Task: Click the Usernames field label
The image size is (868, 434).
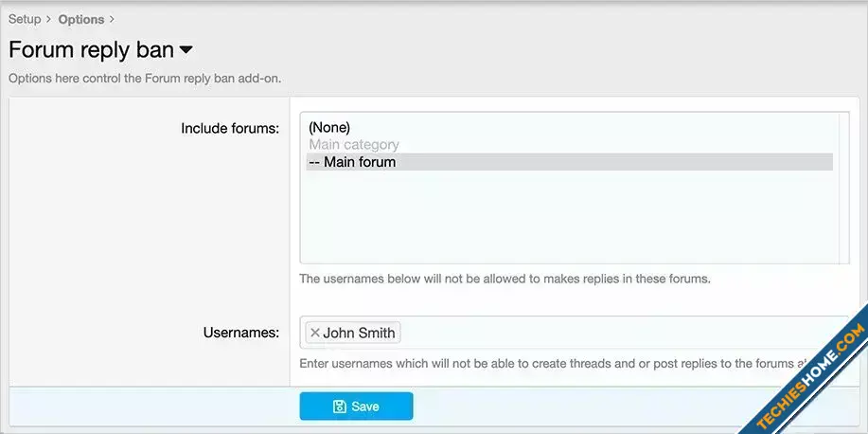Action: coord(240,333)
